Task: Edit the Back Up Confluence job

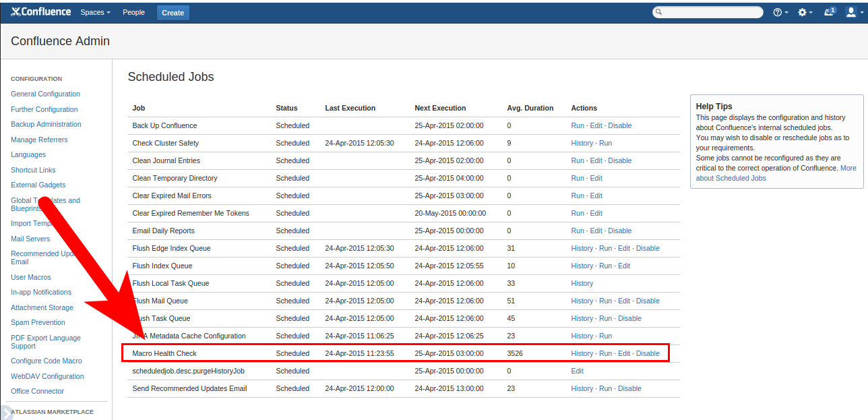Action: click(596, 126)
